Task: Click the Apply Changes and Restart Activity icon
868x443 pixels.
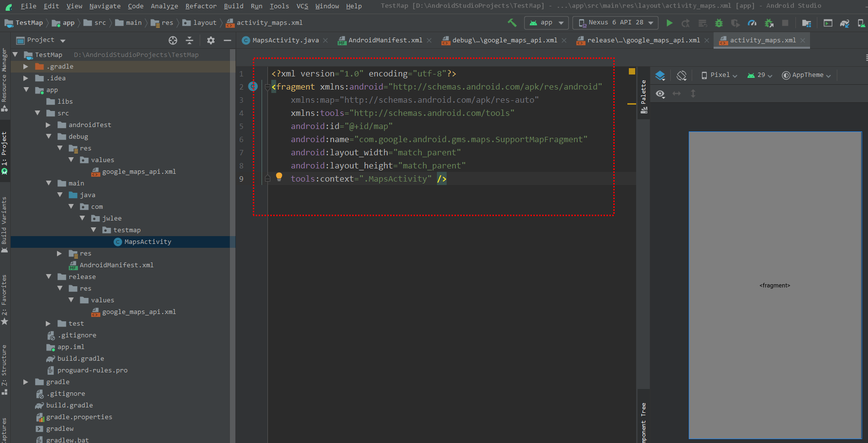Action: pos(686,23)
